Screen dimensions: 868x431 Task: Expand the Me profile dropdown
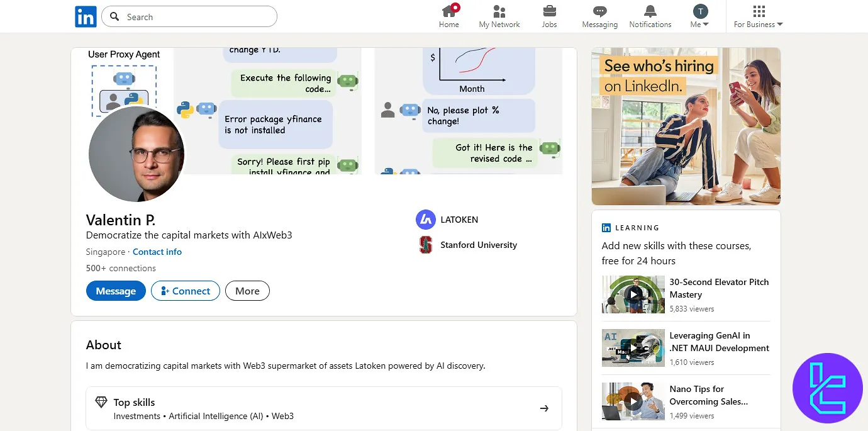tap(699, 17)
